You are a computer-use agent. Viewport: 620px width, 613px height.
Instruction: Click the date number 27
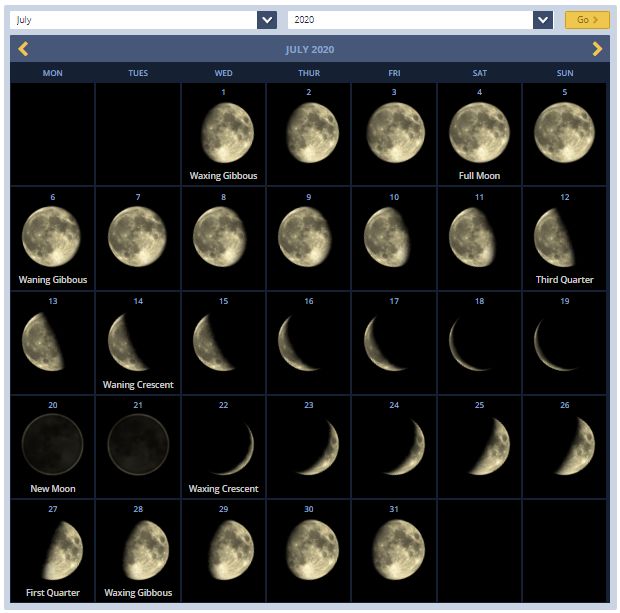[x=53, y=509]
